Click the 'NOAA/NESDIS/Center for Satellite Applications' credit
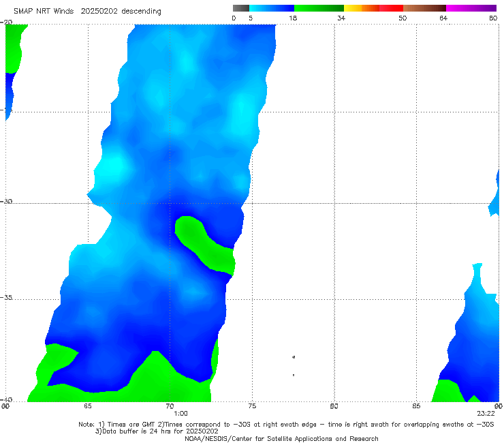The image size is (504, 443). click(281, 438)
